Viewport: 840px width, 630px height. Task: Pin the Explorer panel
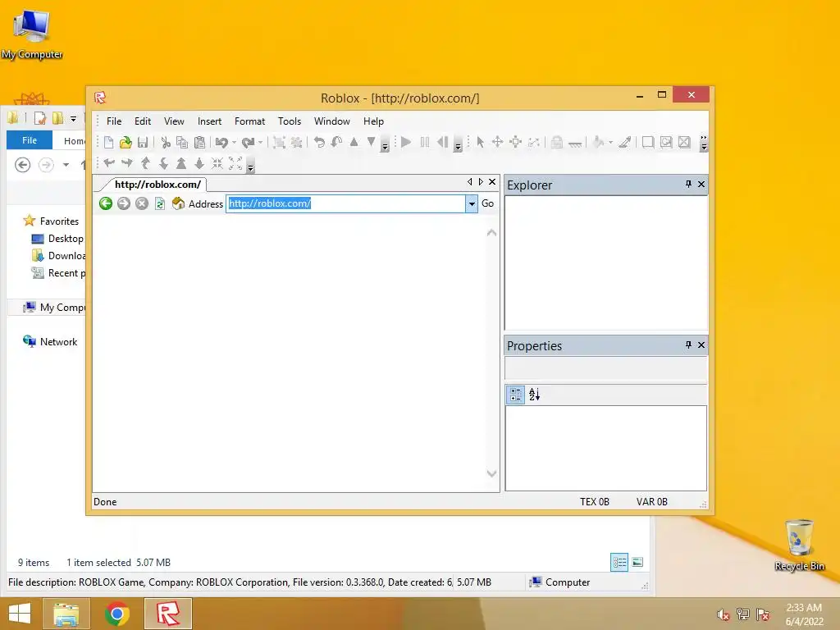coord(688,185)
